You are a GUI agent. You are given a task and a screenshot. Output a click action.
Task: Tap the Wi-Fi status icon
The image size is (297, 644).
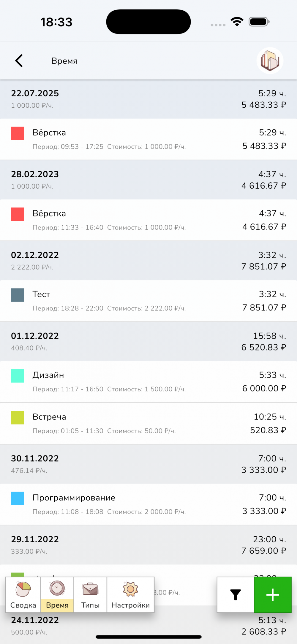click(x=237, y=22)
